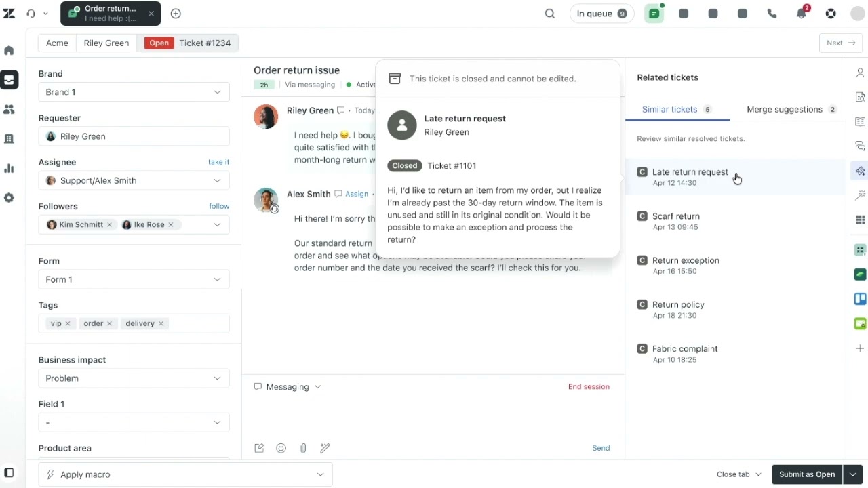This screenshot has width=868, height=488.
Task: Open the Customers people icon in sidebar
Action: tap(9, 109)
